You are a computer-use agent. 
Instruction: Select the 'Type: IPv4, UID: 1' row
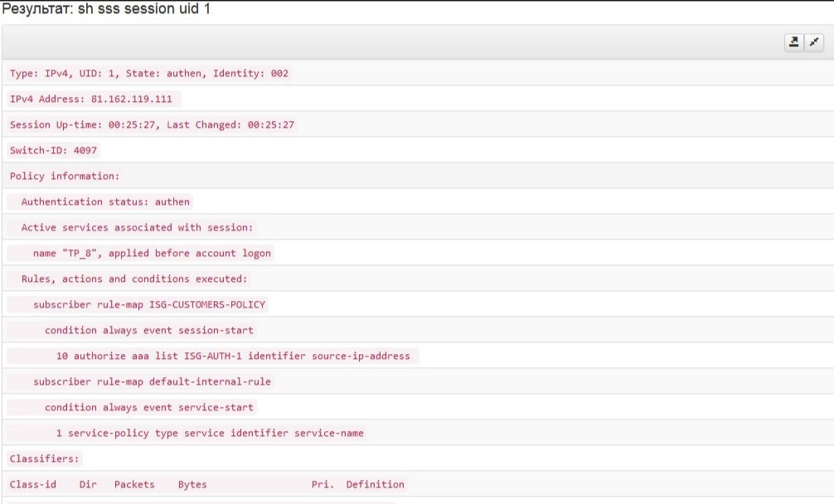[x=149, y=73]
